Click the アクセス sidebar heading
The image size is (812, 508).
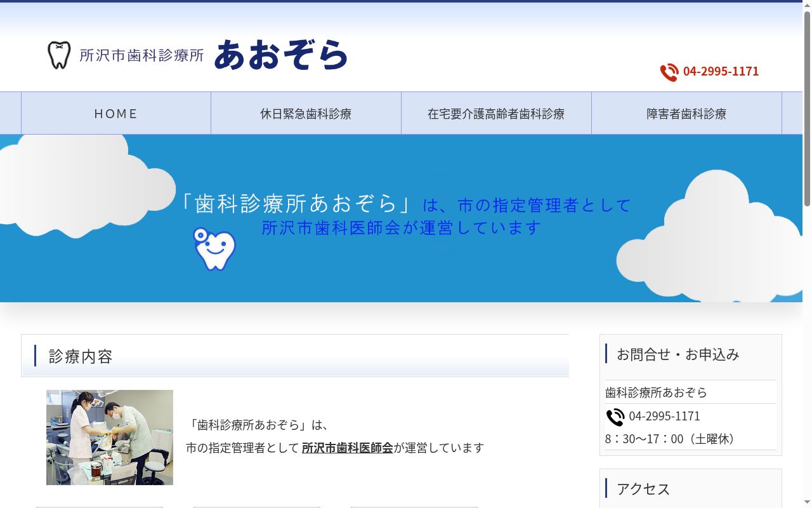pos(643,489)
